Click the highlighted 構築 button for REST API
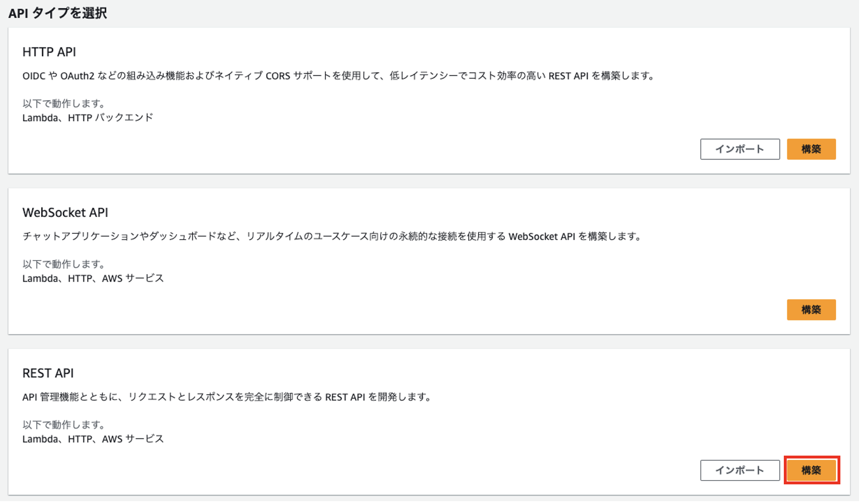 pyautogui.click(x=811, y=470)
